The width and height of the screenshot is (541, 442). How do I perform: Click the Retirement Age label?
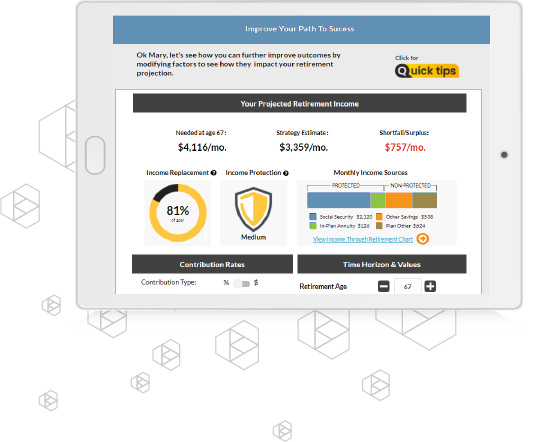point(323,286)
